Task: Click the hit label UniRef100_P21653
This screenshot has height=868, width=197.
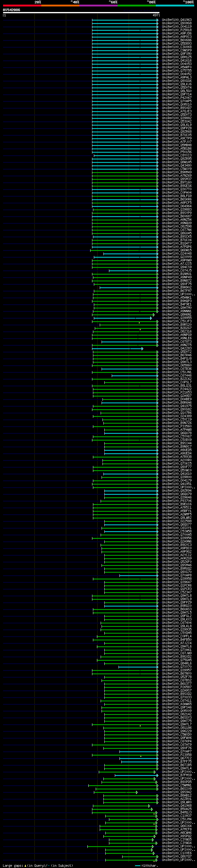Action: [x=177, y=393]
